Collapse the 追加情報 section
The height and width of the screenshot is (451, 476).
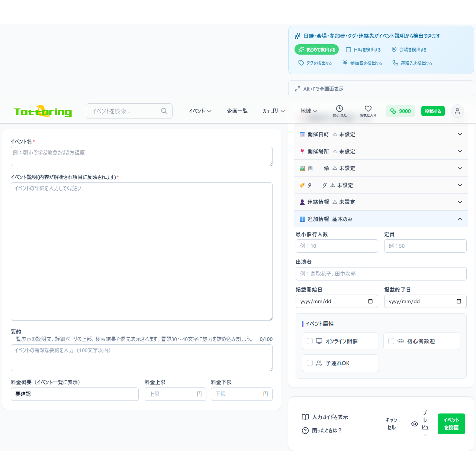pyautogui.click(x=381, y=219)
